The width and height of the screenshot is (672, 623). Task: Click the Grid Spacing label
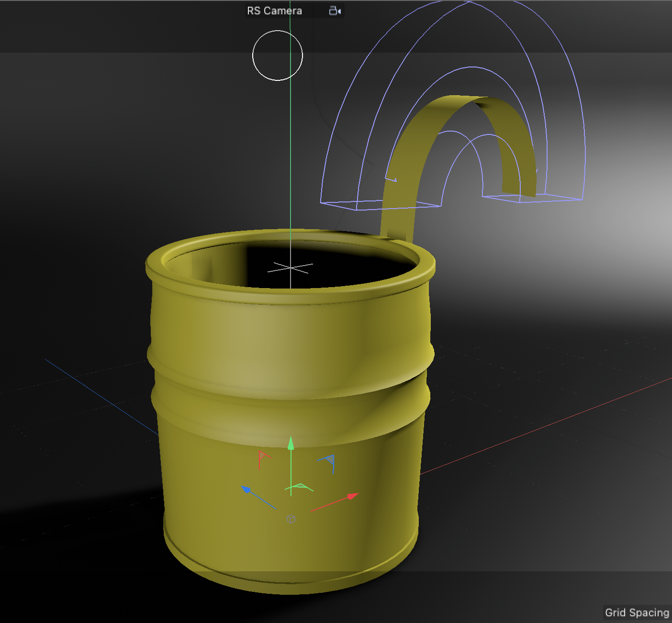[x=637, y=612]
